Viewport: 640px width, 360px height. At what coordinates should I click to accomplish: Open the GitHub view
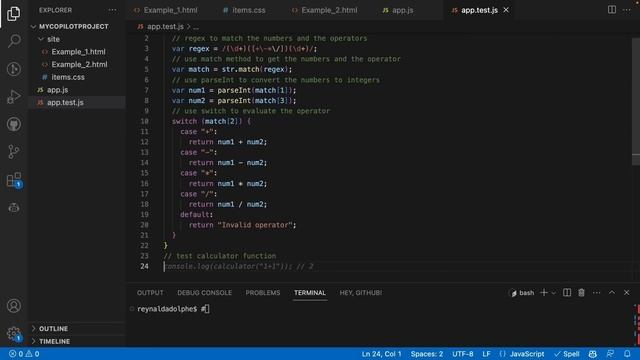pyautogui.click(x=13, y=124)
